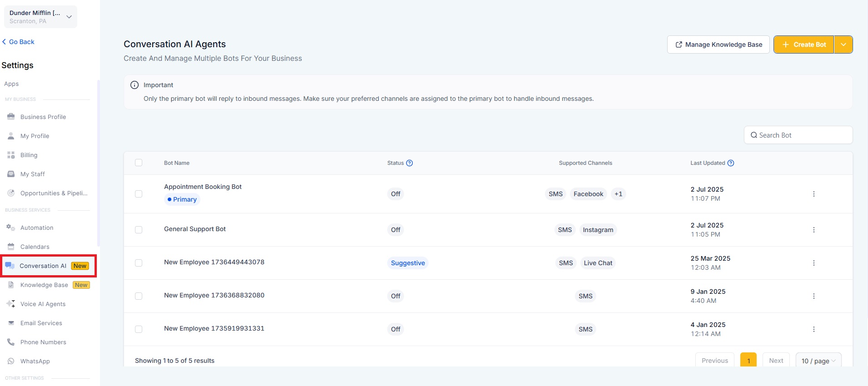Click the Calendars icon in sidebar
The image size is (868, 386).
tap(11, 247)
